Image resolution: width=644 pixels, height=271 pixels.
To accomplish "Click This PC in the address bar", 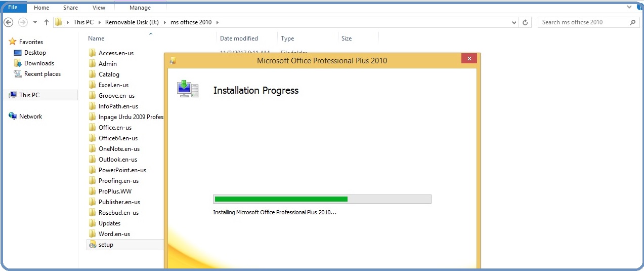I will [83, 22].
